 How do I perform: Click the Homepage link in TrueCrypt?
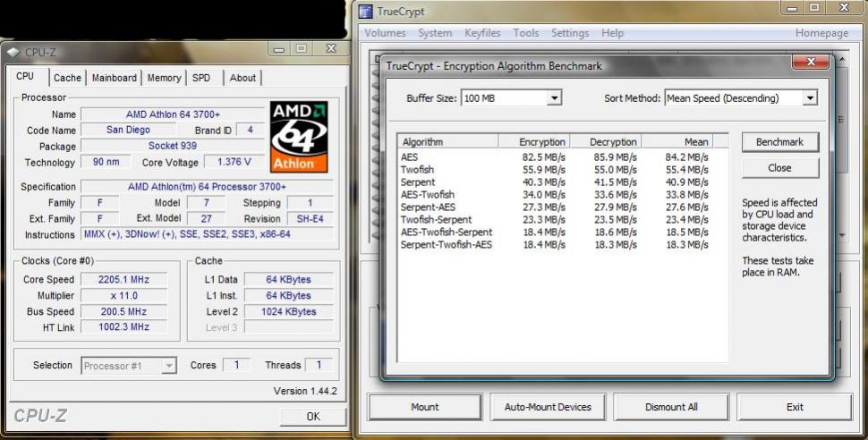click(821, 33)
